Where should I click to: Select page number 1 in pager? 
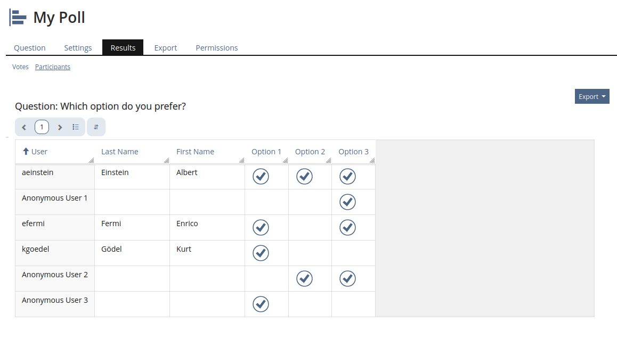pos(42,127)
